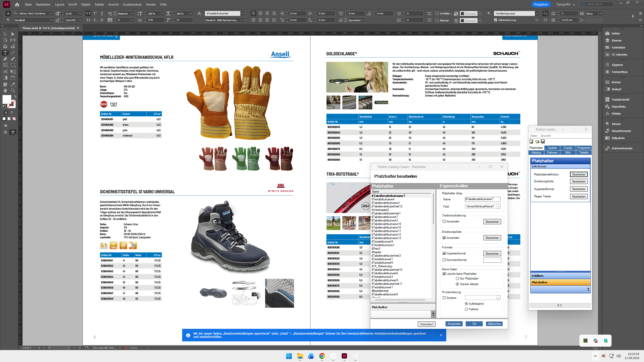The width and height of the screenshot is (644, 362).
Task: Click the Freigeben button
Action: (x=541, y=4)
